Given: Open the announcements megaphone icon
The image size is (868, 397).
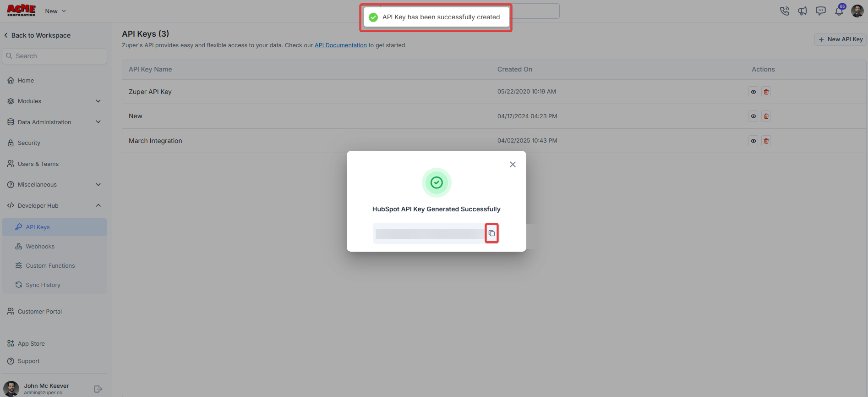Looking at the screenshot, I should [x=802, y=11].
